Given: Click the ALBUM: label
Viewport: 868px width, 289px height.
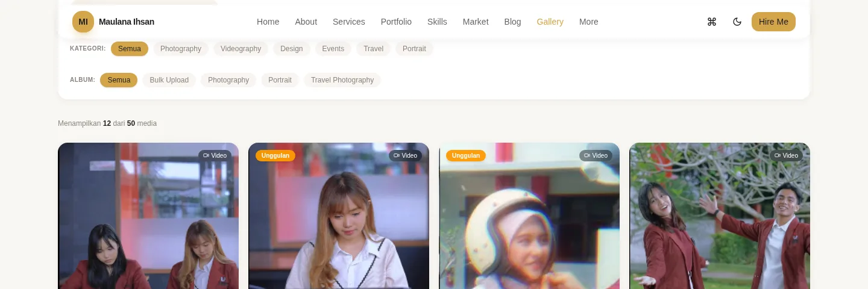Looking at the screenshot, I should (x=83, y=80).
